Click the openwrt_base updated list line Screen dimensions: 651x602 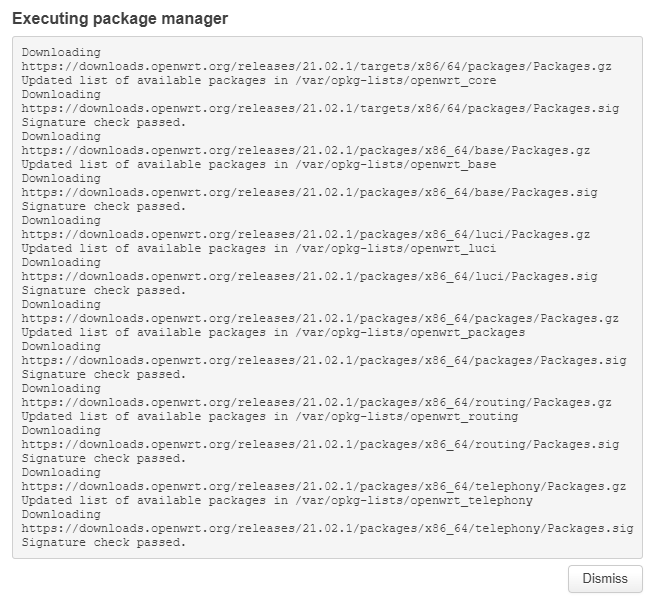point(258,164)
